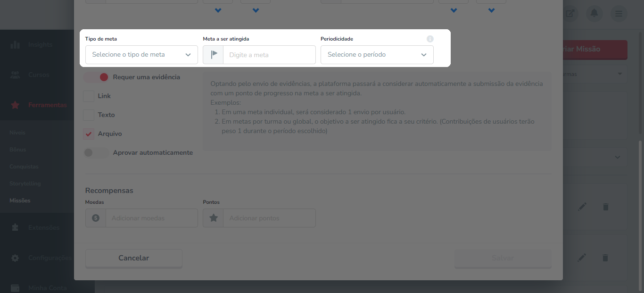Viewport: 644px width, 293px height.
Task: Click the Adicionar moedas input field
Action: click(152, 218)
